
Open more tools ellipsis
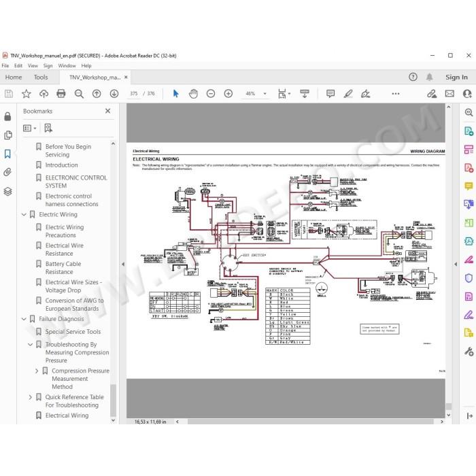tap(396, 94)
